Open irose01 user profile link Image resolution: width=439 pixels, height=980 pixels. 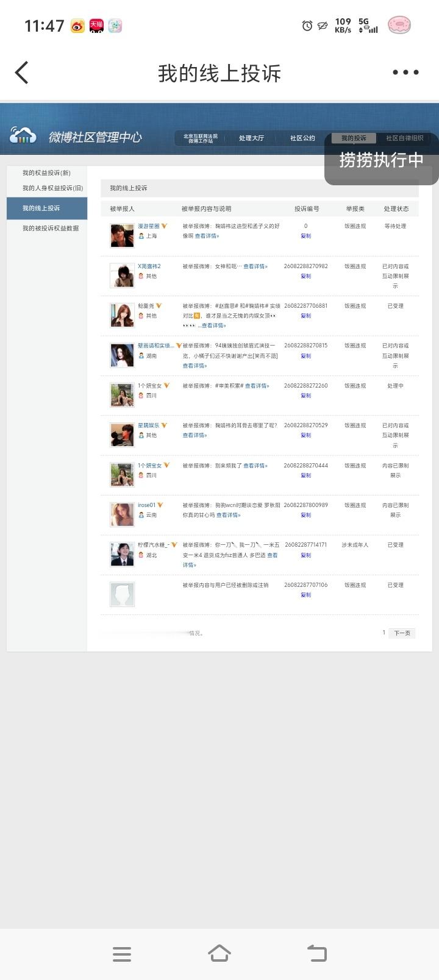point(146,505)
